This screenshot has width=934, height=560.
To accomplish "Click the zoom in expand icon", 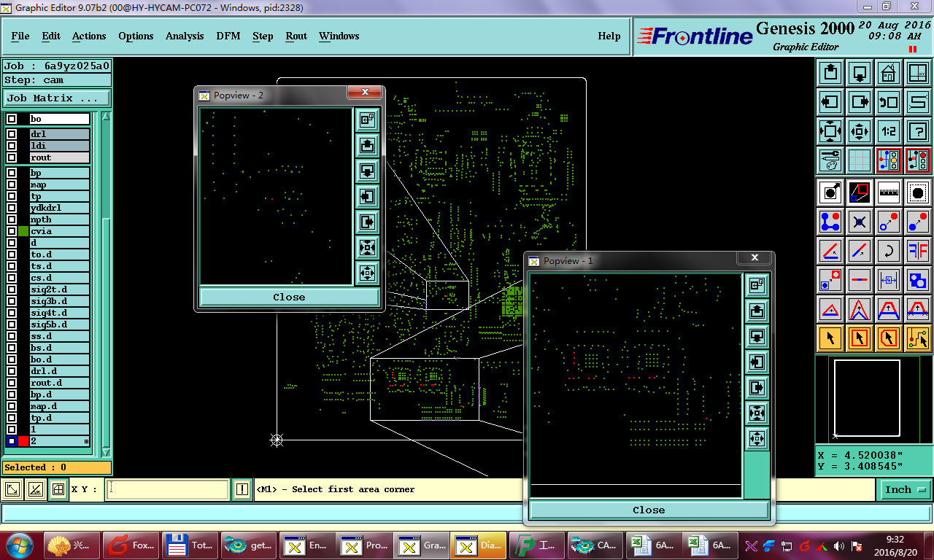I will click(830, 131).
